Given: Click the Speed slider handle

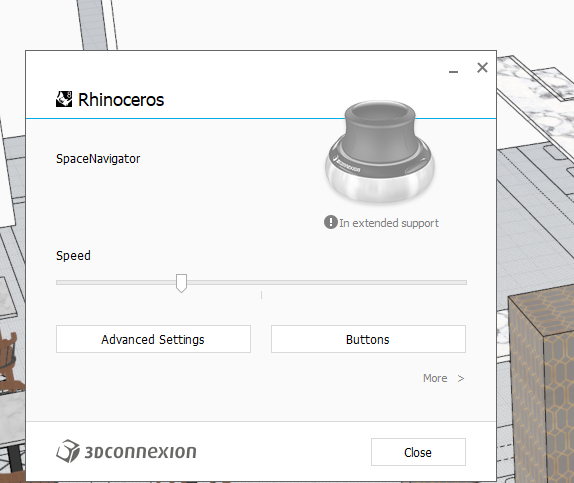Looking at the screenshot, I should (x=181, y=283).
